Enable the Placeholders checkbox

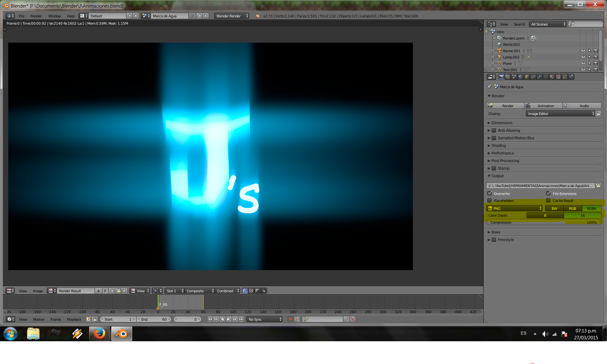[490, 201]
